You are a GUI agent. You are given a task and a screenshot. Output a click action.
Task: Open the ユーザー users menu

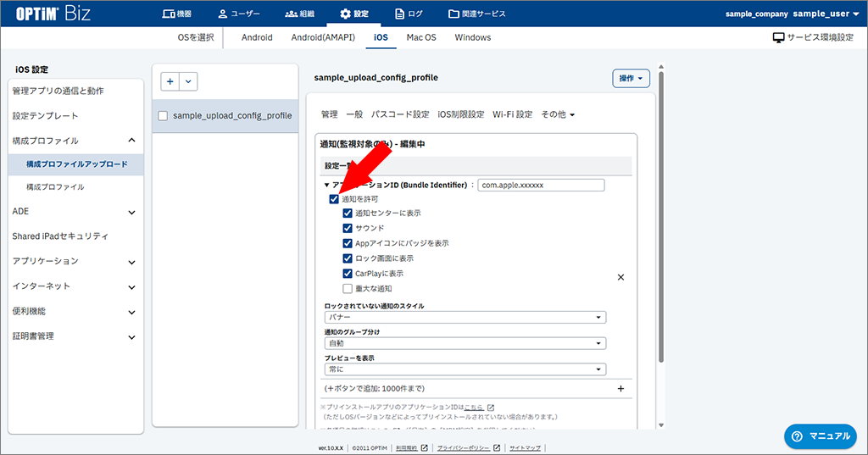tap(238, 14)
